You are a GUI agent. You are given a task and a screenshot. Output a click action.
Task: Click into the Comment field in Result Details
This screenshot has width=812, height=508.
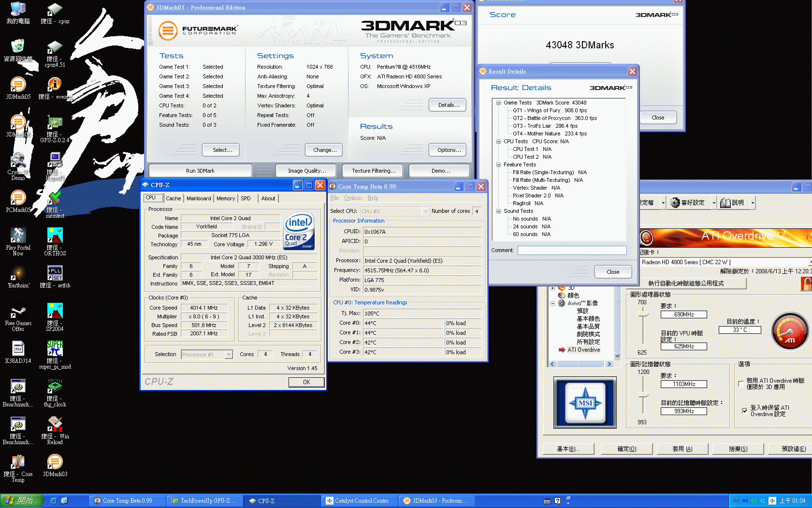[x=572, y=250]
